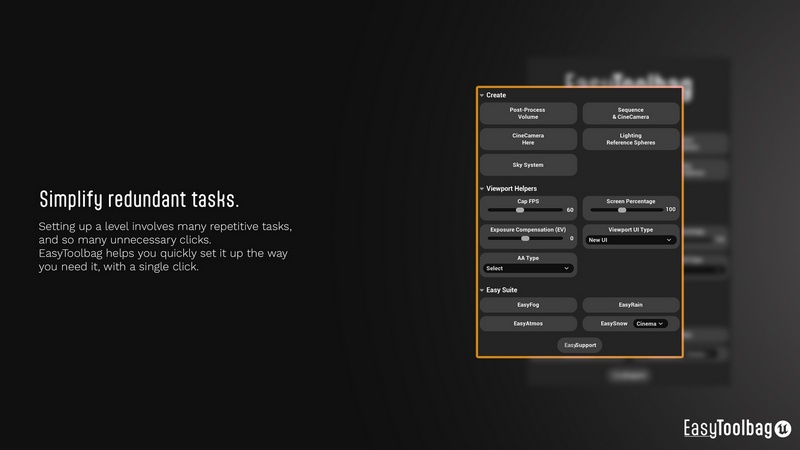
Task: Collapse the Viewport Helpers section
Action: pyautogui.click(x=481, y=188)
